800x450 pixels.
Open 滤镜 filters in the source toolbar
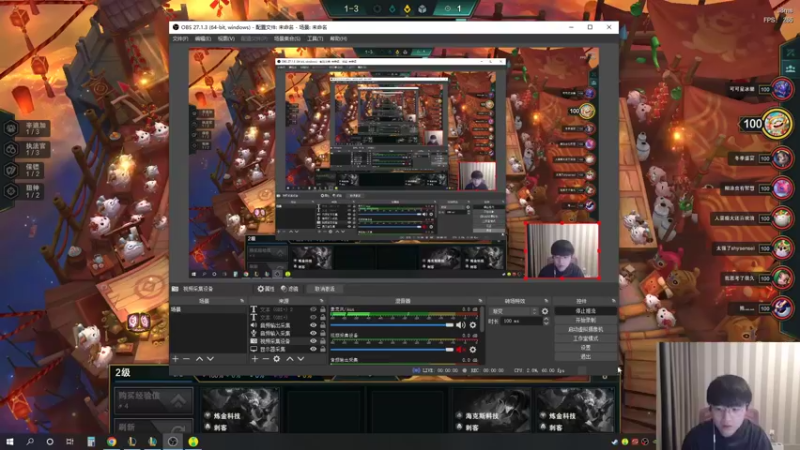(x=289, y=289)
